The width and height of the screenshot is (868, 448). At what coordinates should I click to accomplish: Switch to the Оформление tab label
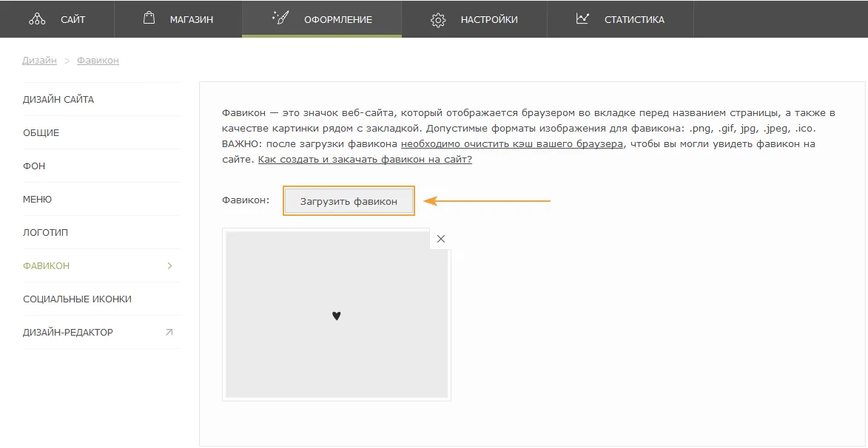tap(338, 20)
